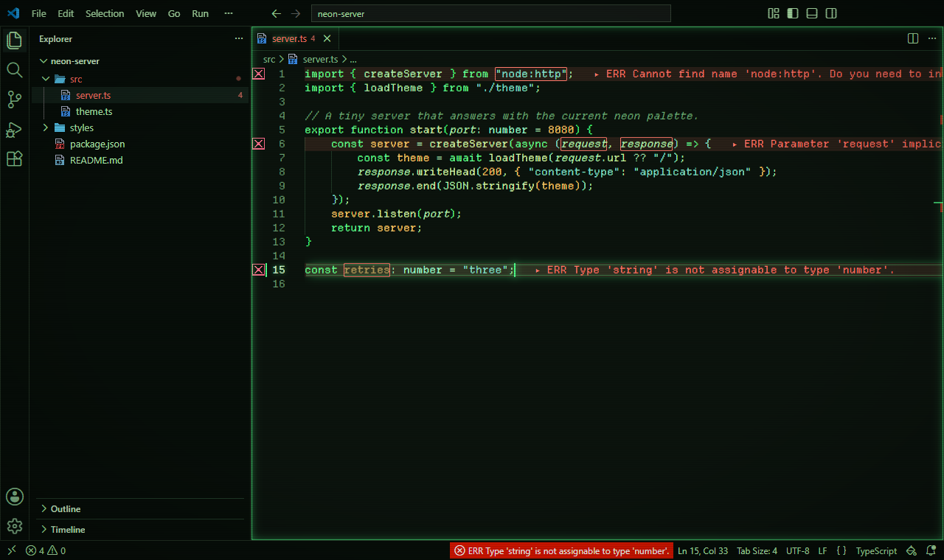This screenshot has width=944, height=560.
Task: Open the Explorer view in the activity bar
Action: click(15, 41)
